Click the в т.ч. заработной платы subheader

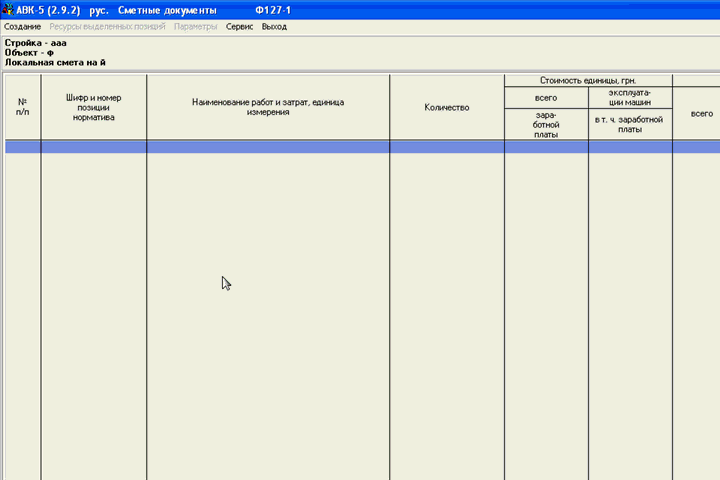pos(630,124)
